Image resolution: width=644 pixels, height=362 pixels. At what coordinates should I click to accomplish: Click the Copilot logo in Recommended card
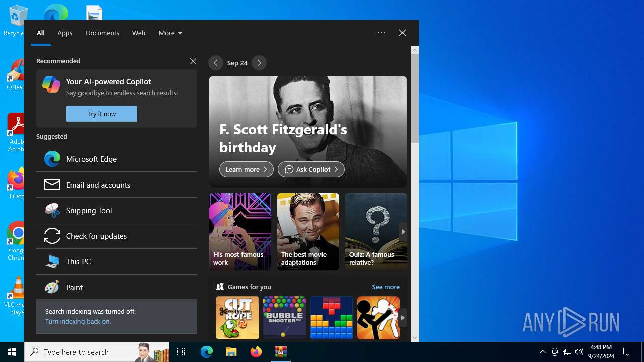click(51, 84)
